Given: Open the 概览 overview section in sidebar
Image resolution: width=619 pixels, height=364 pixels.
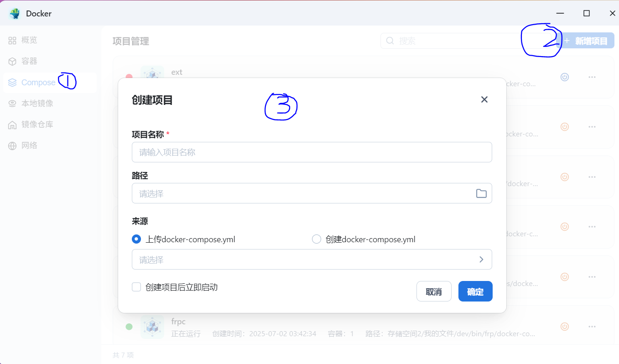Looking at the screenshot, I should 29,40.
